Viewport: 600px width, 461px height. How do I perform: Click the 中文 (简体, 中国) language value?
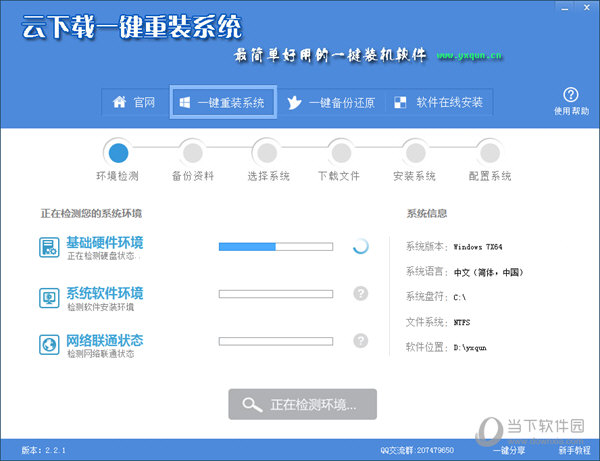click(x=488, y=272)
